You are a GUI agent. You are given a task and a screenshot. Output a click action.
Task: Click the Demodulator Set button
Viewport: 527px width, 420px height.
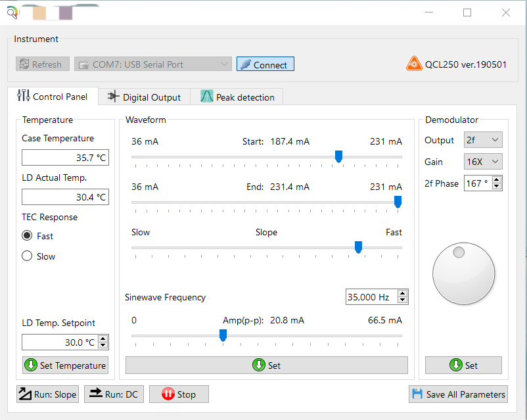click(463, 365)
